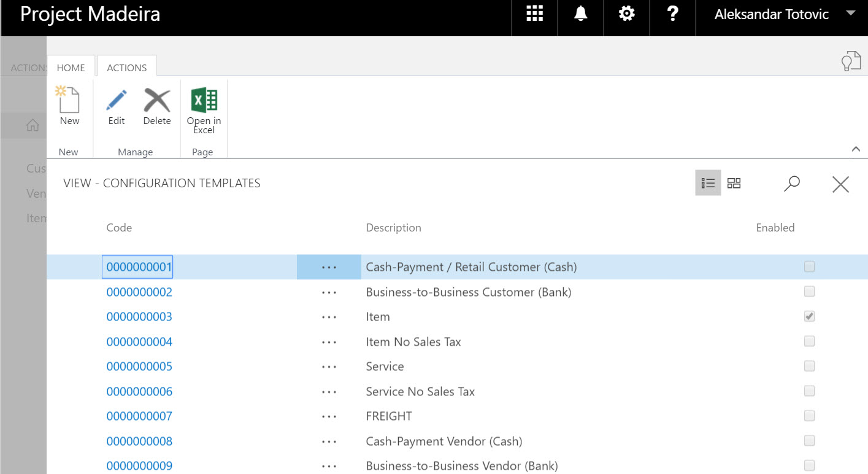868x474 pixels.
Task: Click the help question mark icon
Action: click(x=672, y=14)
